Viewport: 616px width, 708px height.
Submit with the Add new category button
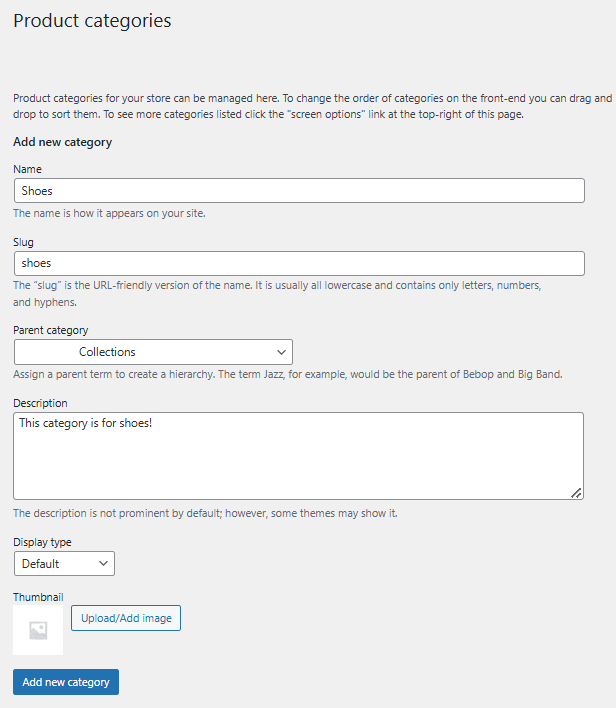pyautogui.click(x=66, y=682)
